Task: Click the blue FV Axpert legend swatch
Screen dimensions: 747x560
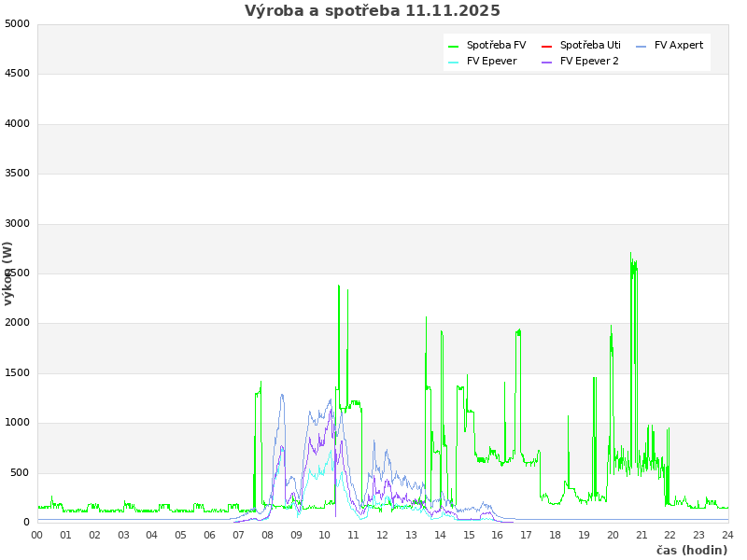Action: tap(641, 46)
